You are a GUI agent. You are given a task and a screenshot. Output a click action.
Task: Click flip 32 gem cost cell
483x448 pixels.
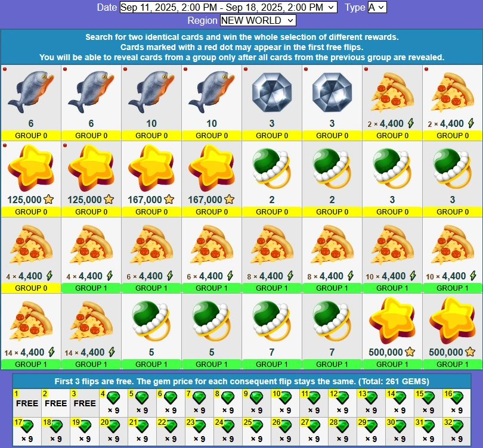click(457, 431)
